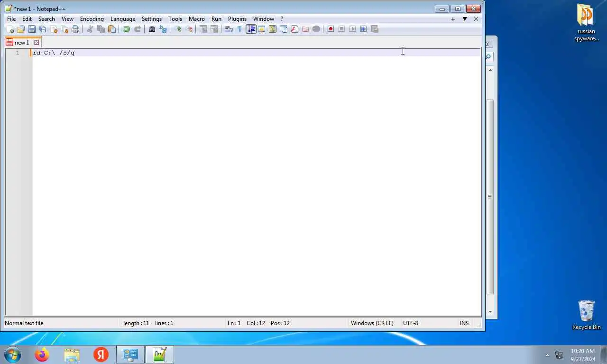
Task: Open the document list dropdown triangle
Action: [x=465, y=19]
